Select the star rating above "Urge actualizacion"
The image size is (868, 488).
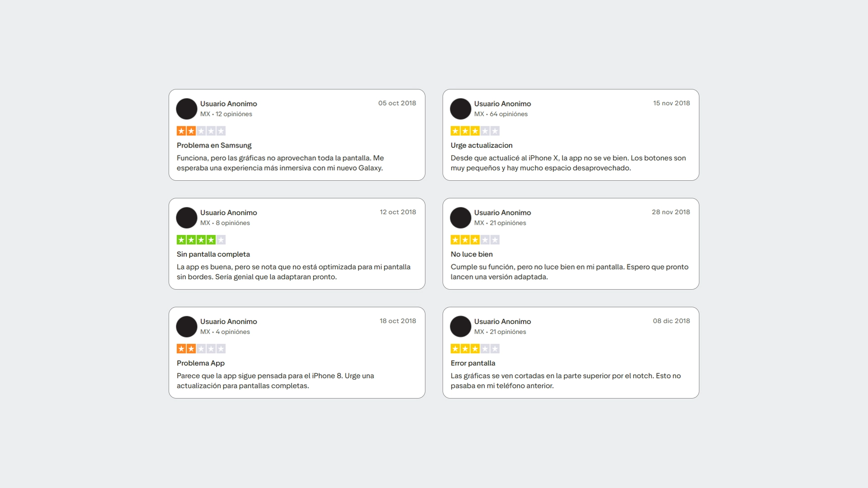[475, 131]
